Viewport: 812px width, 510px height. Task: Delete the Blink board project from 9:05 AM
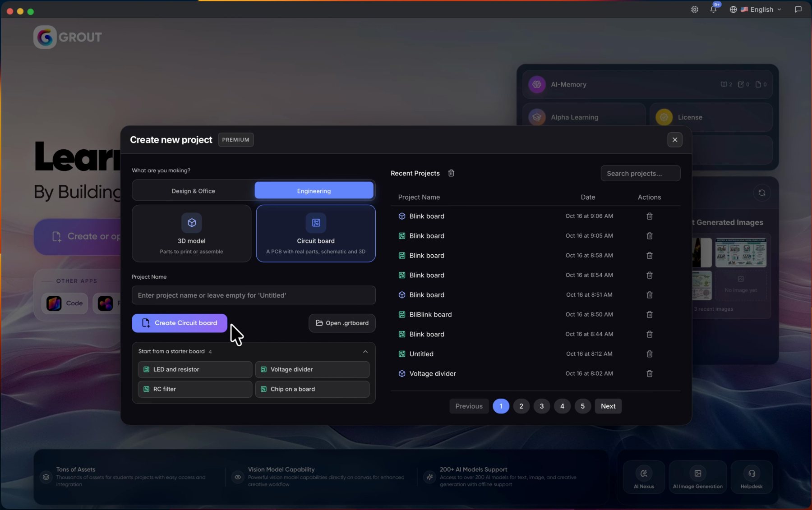650,236
